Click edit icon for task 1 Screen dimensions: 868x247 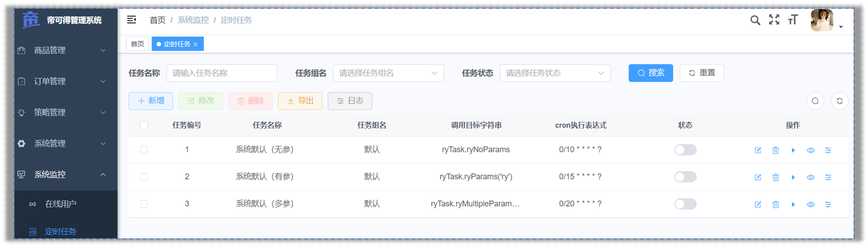pos(758,150)
